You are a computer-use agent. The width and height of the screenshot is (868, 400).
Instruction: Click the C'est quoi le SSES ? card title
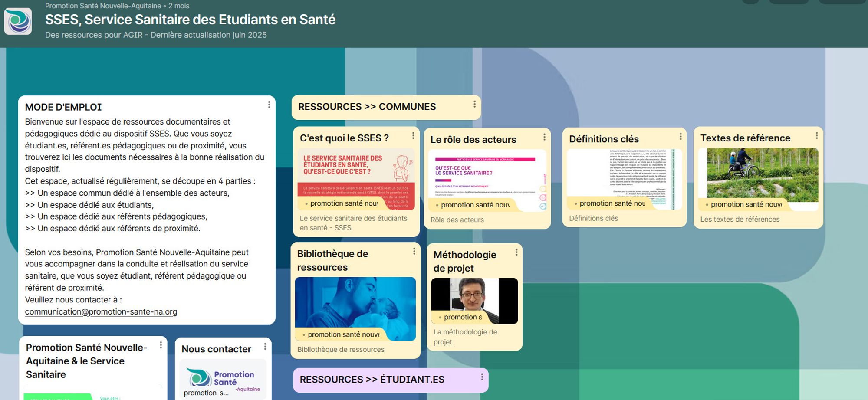tap(344, 138)
